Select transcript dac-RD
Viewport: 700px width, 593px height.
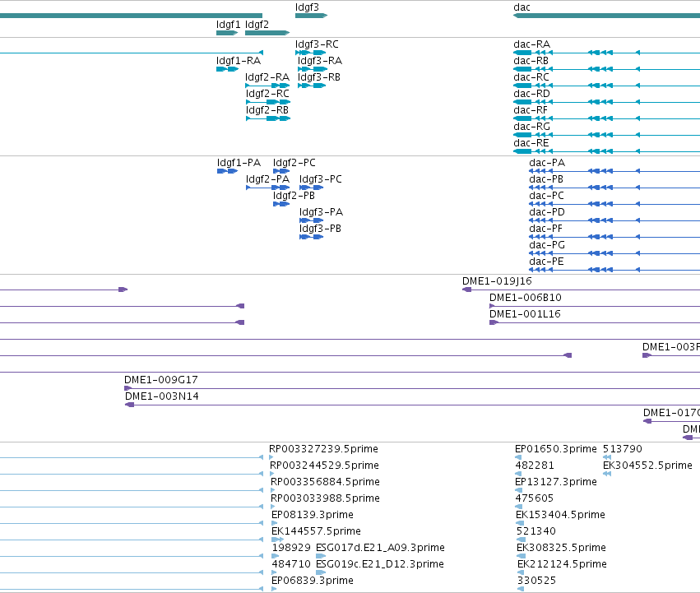point(607,102)
